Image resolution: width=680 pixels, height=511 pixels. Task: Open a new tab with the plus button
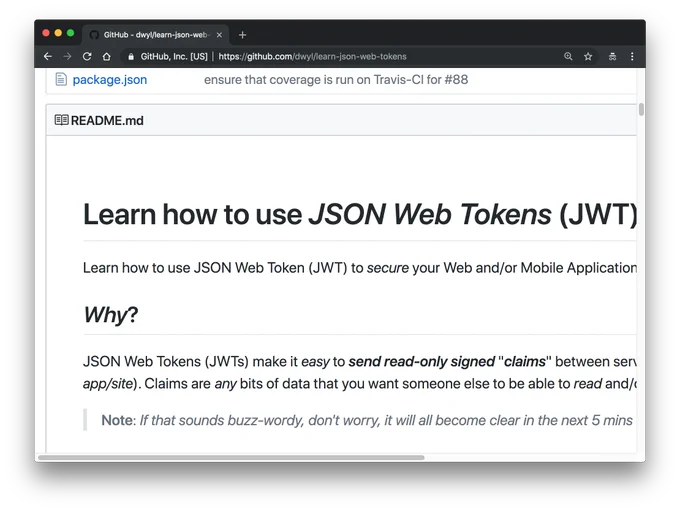242,35
